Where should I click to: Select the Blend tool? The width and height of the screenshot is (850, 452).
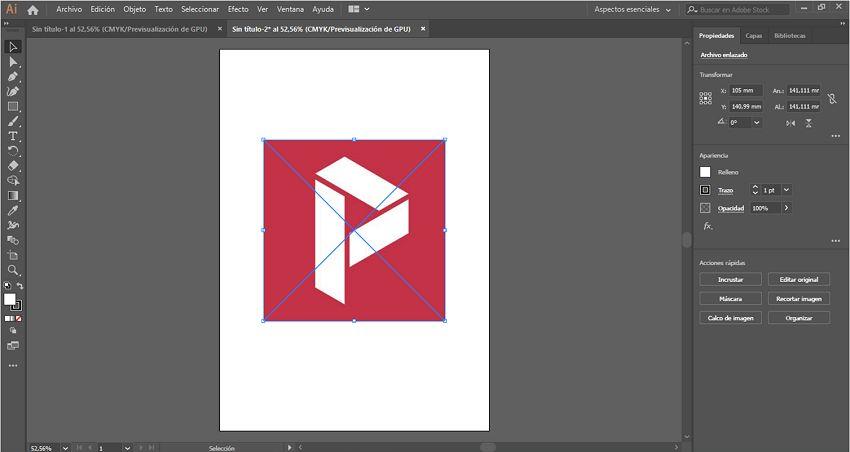click(x=13, y=240)
